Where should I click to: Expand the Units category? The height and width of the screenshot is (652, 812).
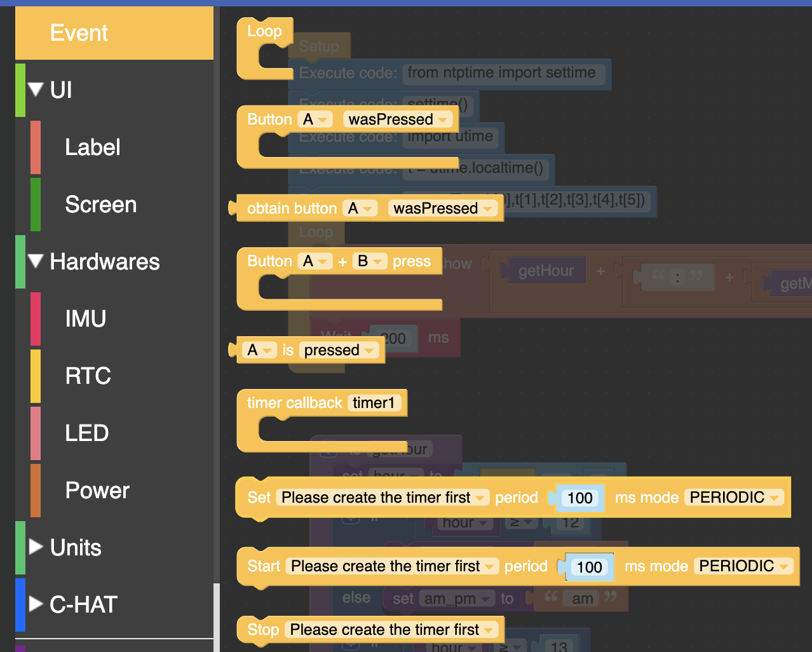tap(35, 547)
